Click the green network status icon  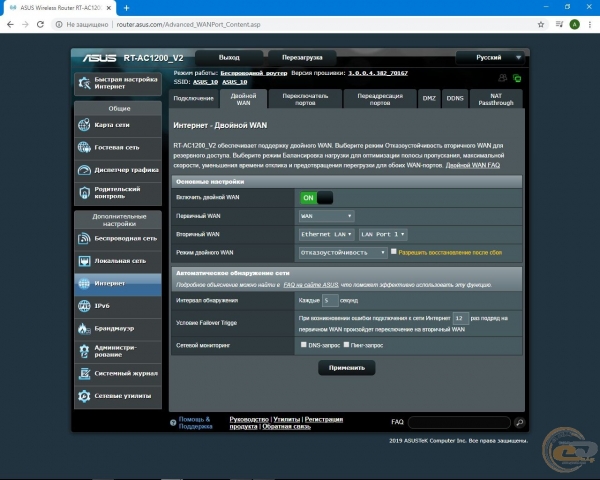(517, 78)
